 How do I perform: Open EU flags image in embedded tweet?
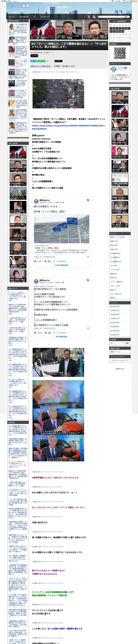[61, 229]
